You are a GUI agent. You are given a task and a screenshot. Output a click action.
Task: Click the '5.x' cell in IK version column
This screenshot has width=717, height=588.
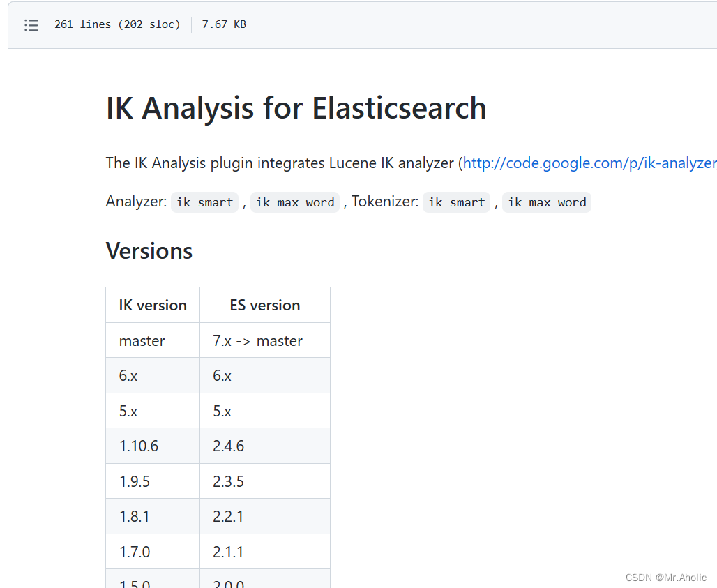coord(153,411)
